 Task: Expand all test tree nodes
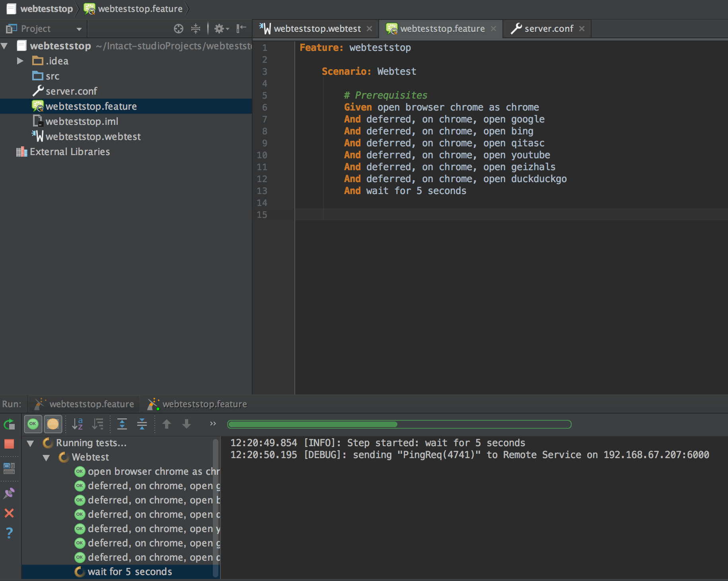pos(122,424)
